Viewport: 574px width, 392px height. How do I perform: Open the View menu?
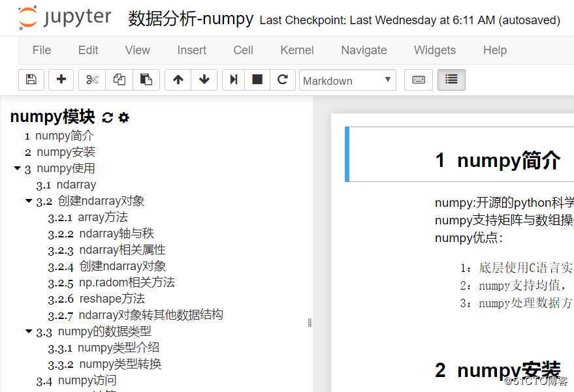pyautogui.click(x=138, y=50)
